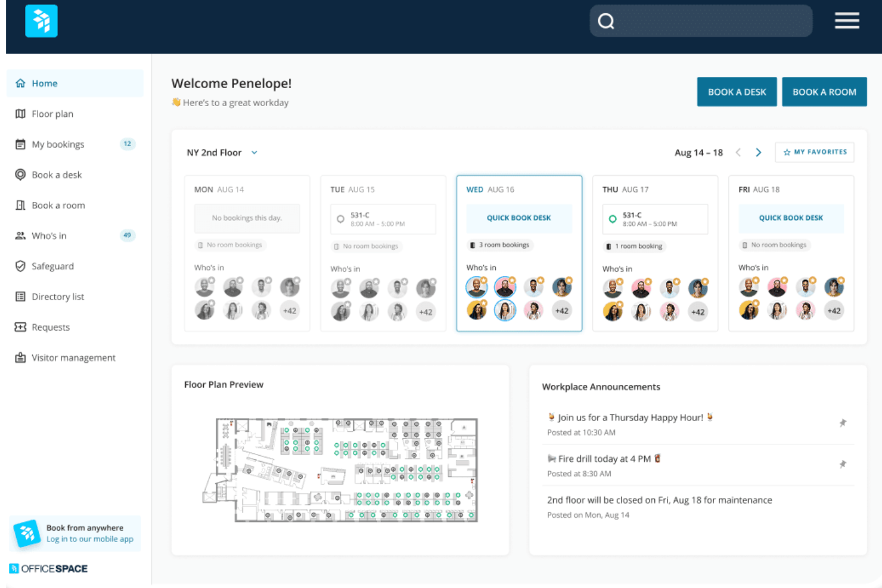Open Safeguard shield icon in sidebar

click(x=20, y=266)
